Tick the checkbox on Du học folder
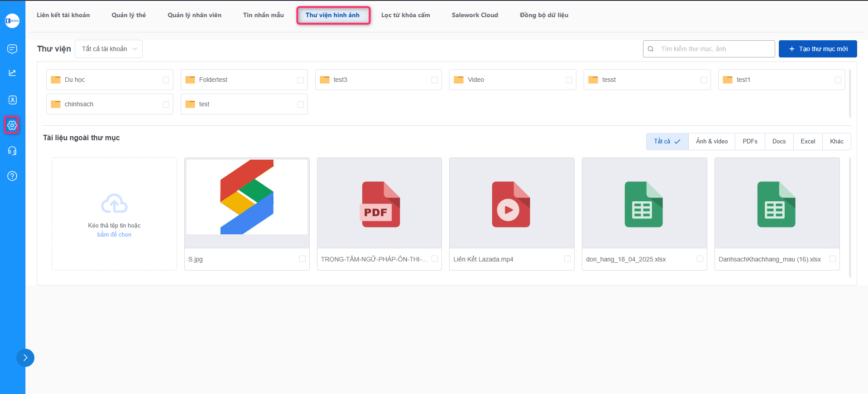 click(166, 80)
